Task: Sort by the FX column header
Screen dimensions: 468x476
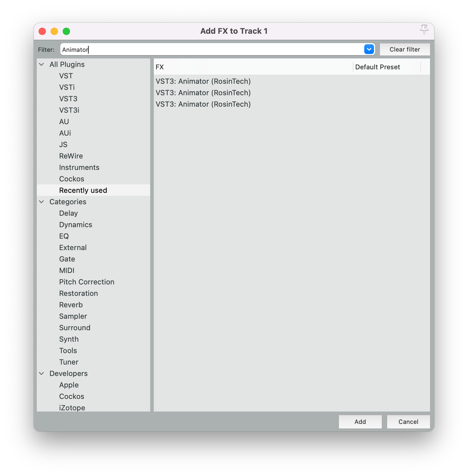Action: point(253,67)
